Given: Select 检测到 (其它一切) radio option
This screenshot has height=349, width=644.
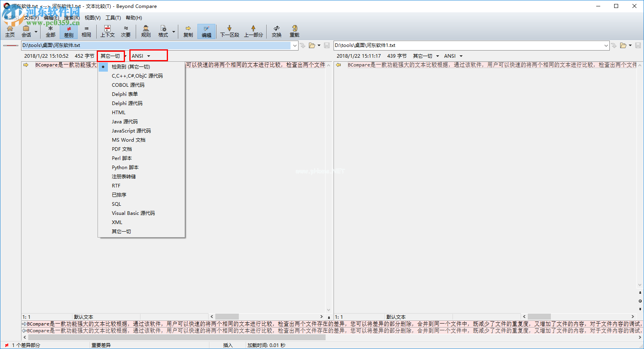Looking at the screenshot, I should pos(141,67).
